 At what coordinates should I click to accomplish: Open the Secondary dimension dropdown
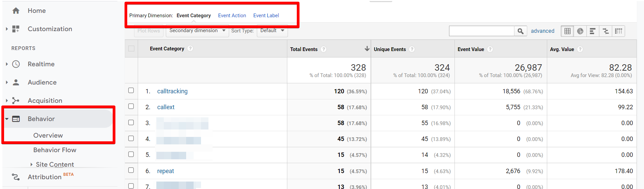197,31
